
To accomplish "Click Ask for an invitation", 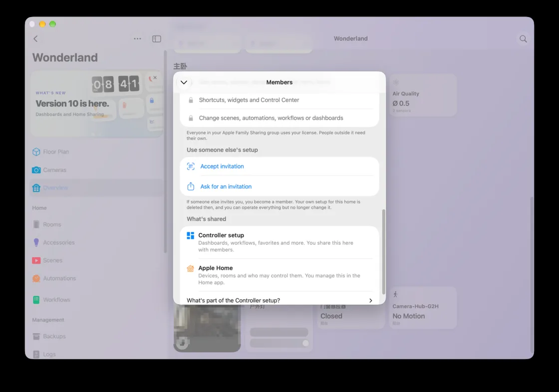I will [226, 187].
